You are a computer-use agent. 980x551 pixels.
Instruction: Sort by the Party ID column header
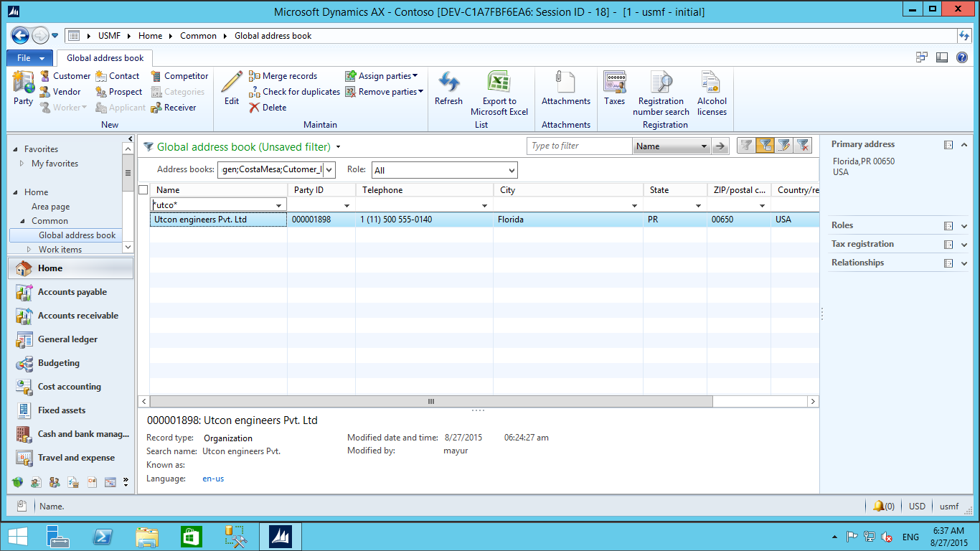pos(321,190)
